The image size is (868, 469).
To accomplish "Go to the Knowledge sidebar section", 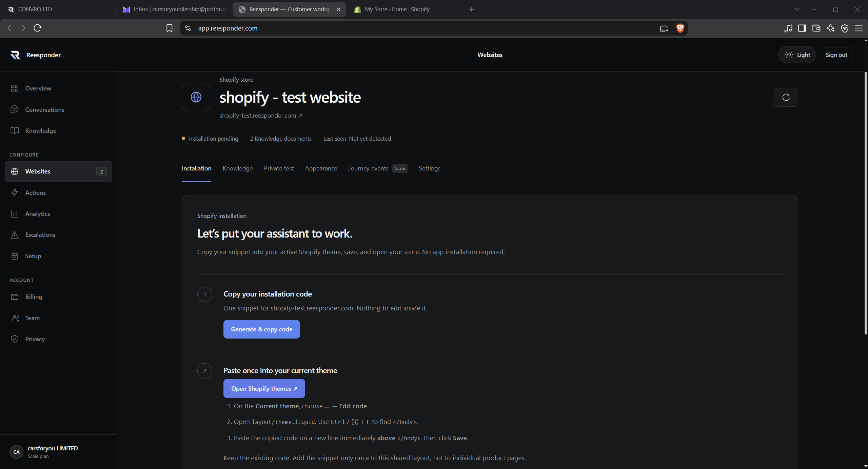I will coord(58,130).
